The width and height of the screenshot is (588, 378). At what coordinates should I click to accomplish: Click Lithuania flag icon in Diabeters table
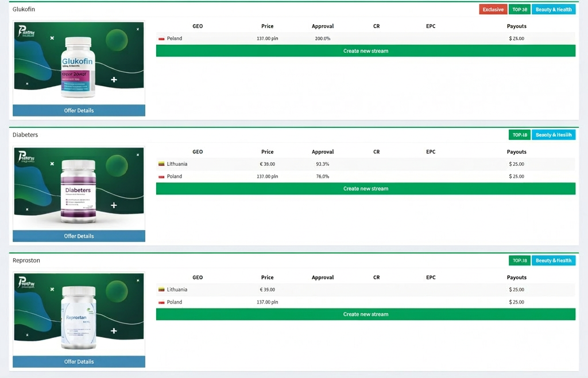[x=161, y=164]
